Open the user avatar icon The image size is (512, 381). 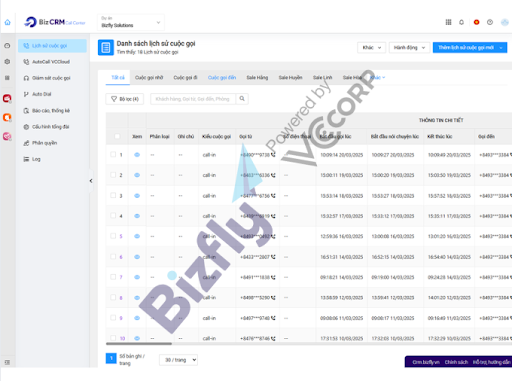(x=505, y=22)
